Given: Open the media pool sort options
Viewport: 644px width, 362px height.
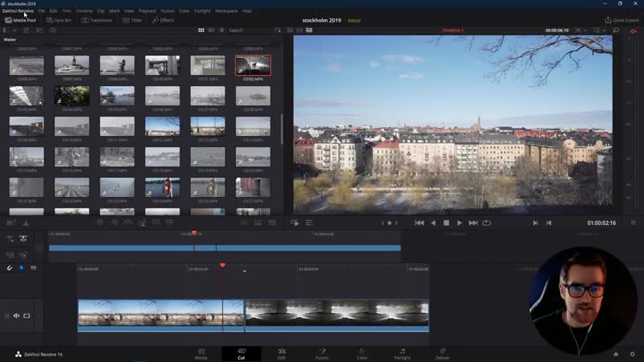Looking at the screenshot, I should [x=278, y=30].
